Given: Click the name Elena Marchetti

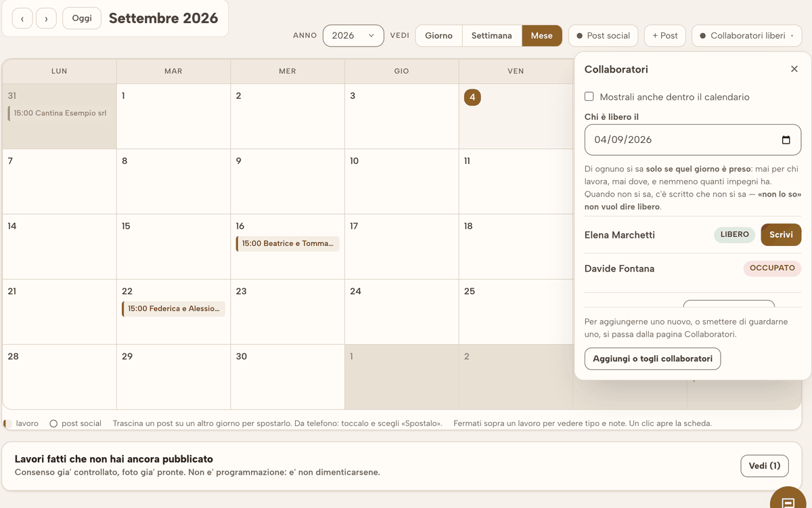Looking at the screenshot, I should point(619,235).
